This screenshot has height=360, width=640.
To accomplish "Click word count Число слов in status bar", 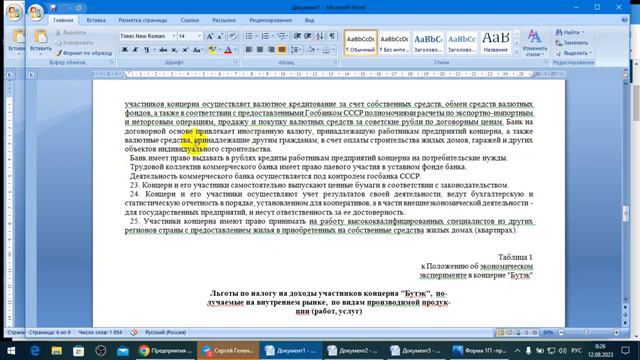I will [100, 332].
